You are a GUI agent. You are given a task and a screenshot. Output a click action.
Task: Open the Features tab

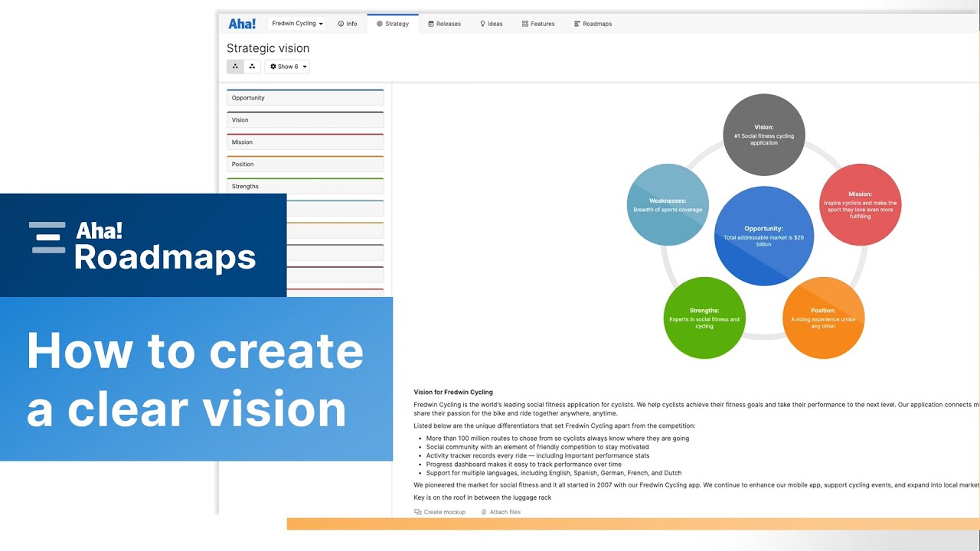538,24
